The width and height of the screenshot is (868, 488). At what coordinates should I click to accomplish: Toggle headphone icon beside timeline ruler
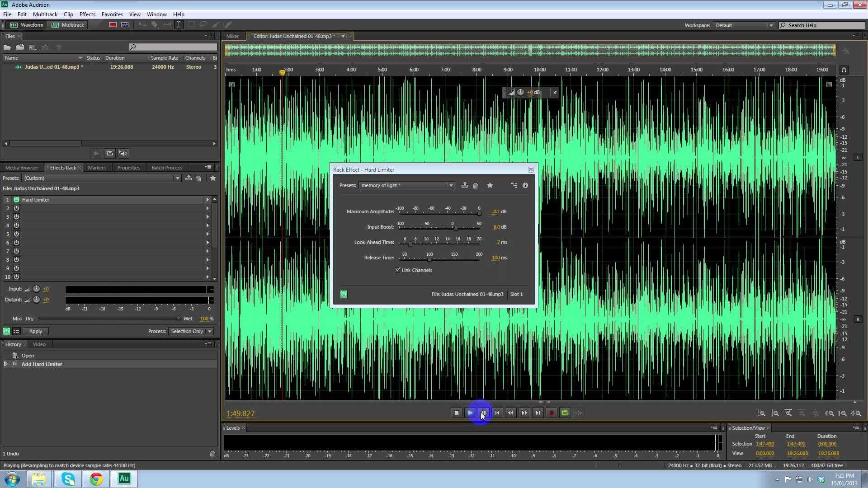tap(844, 70)
